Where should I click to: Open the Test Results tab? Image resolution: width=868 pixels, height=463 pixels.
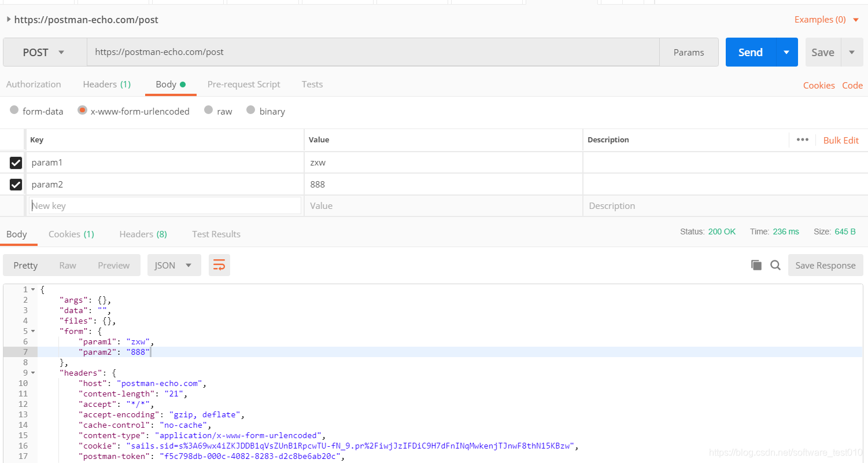[216, 234]
